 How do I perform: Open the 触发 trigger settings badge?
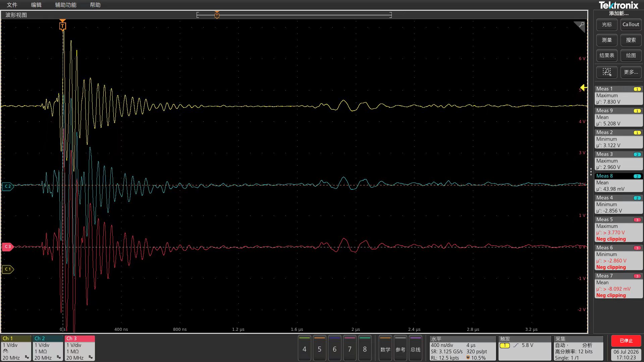pos(525,348)
